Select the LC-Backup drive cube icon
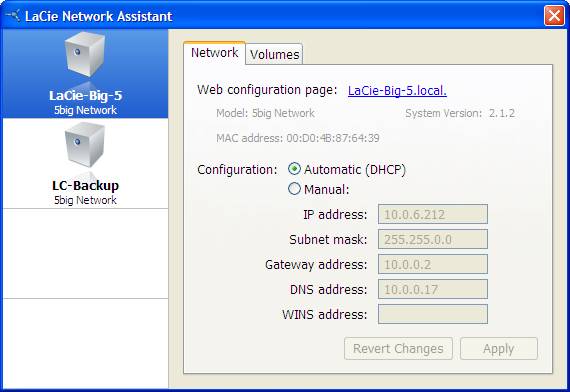The image size is (570, 392). (x=85, y=145)
